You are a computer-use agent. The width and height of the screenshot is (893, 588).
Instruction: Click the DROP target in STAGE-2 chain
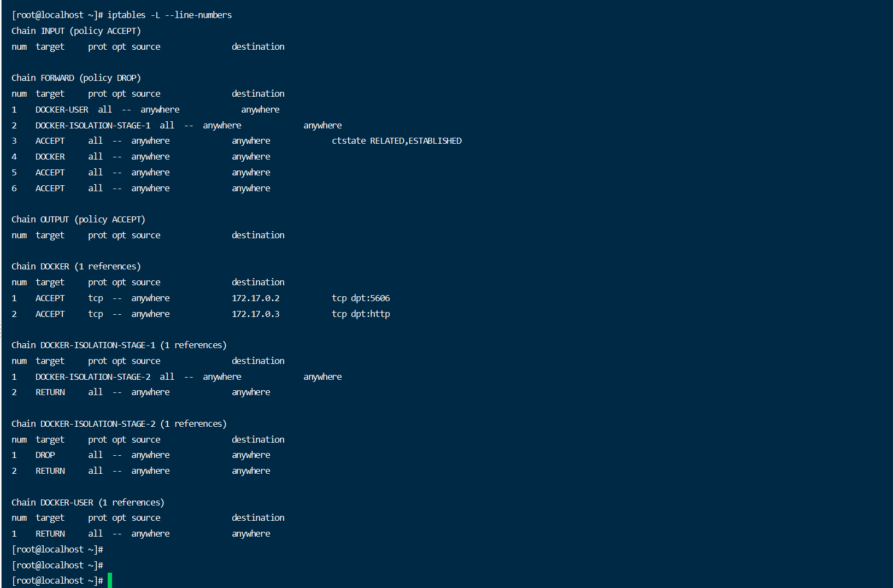click(x=45, y=455)
